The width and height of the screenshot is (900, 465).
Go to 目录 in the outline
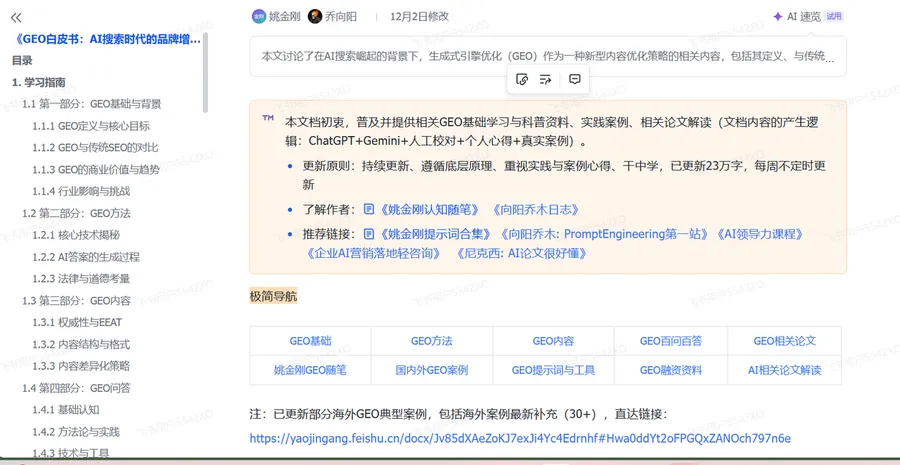pos(22,60)
